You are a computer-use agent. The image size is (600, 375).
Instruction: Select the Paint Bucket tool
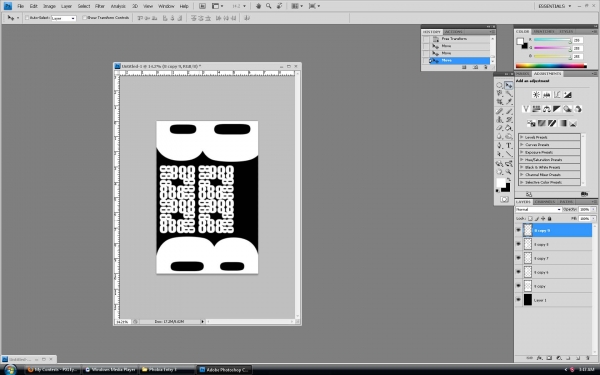point(509,128)
